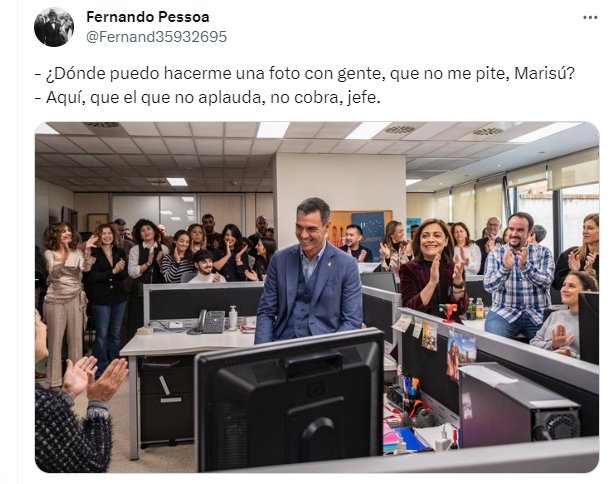Click the red object atop the partition
Viewport: 614px width, 484px height.
(x=448, y=312)
